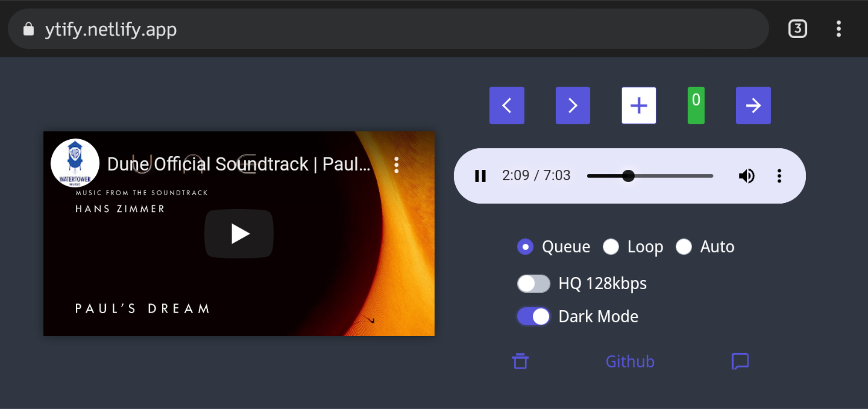Open the WaterTower Music channel avatar

click(75, 163)
